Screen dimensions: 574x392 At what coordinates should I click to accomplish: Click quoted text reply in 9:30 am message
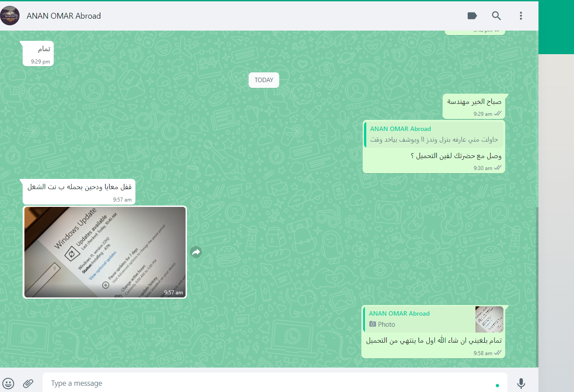434,135
